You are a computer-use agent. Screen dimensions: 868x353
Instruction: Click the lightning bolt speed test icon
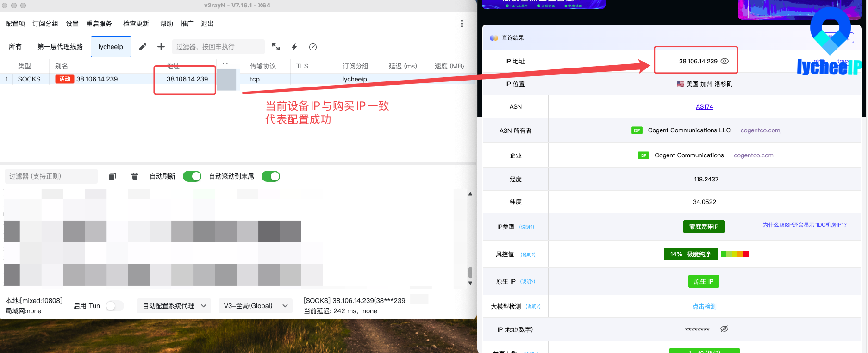(294, 47)
